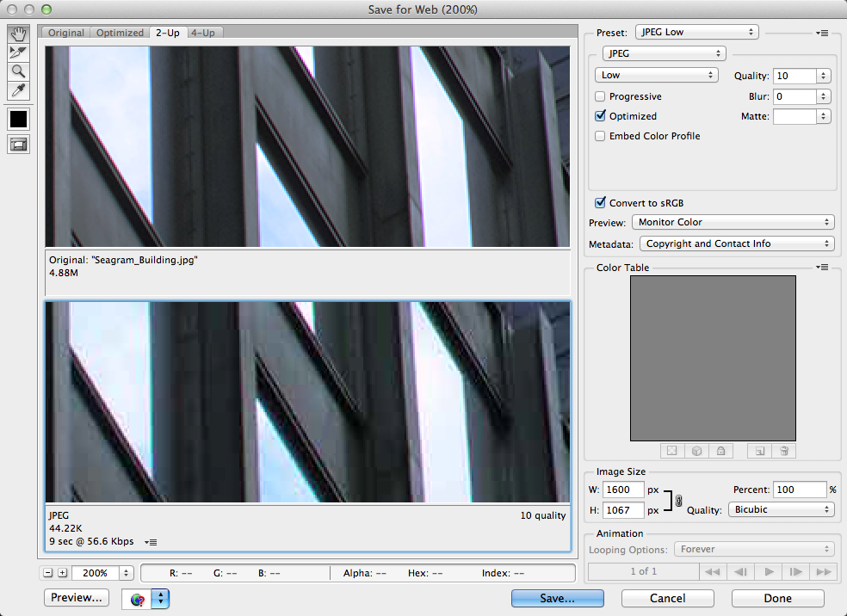Select the Zoom tool
Viewport: 847px width, 616px height.
[x=18, y=71]
